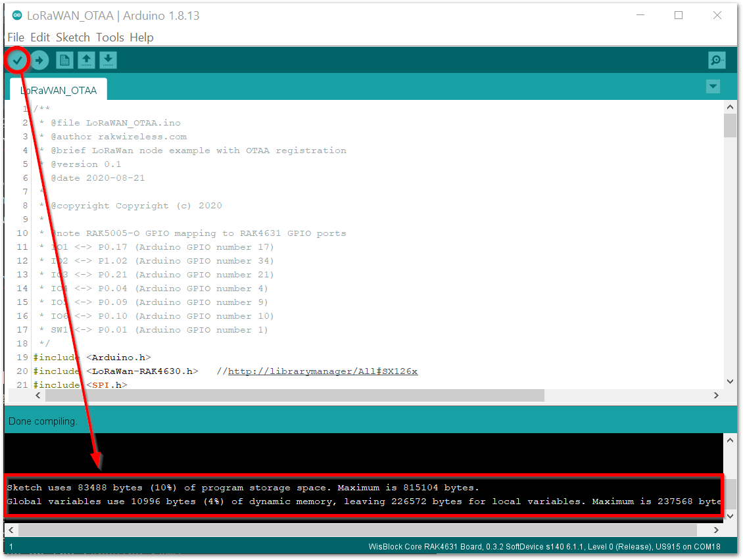Image resolution: width=743 pixels, height=560 pixels.
Task: Click the 'Done compiling.' status message
Action: click(43, 421)
